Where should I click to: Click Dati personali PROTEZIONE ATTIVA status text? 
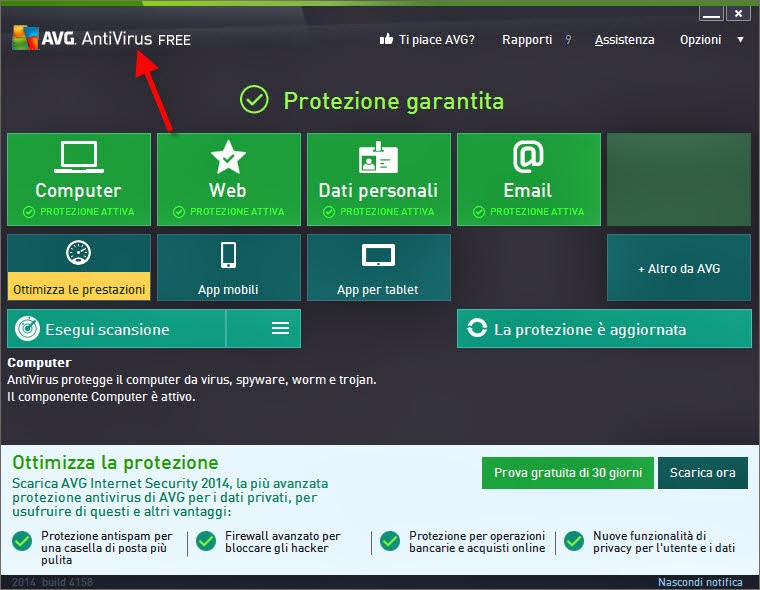[387, 212]
